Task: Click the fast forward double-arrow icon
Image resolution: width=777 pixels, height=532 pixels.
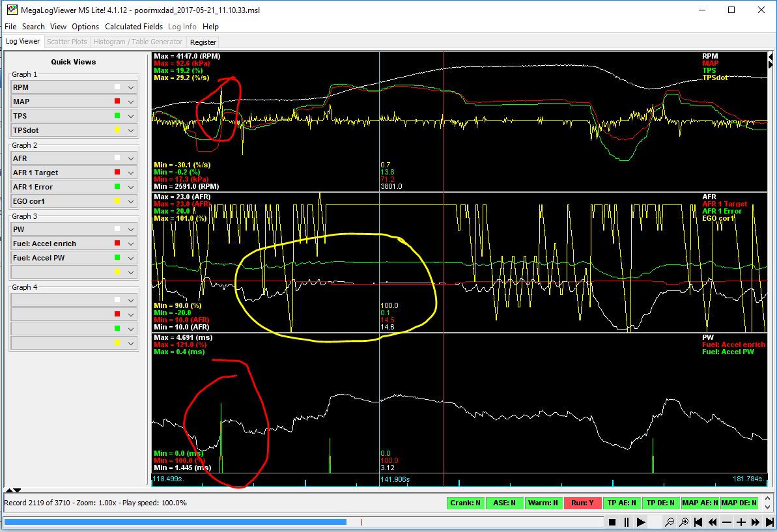Action: (x=756, y=522)
